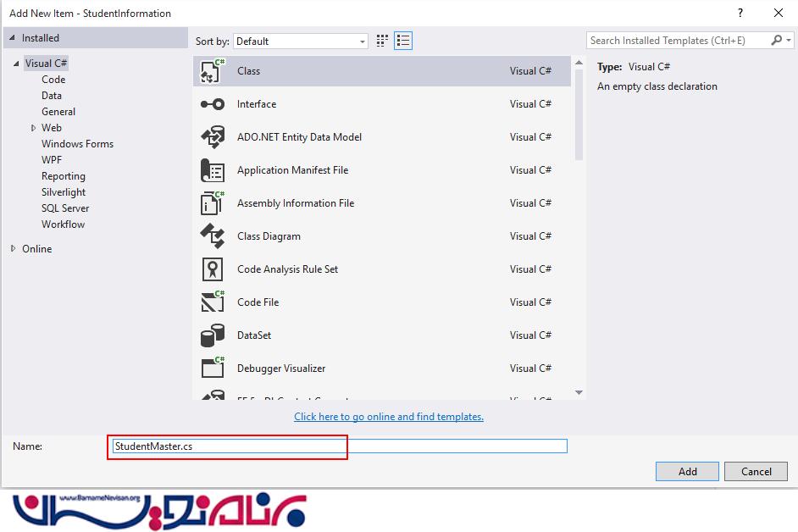
Task: Pick the DataSet template icon
Action: click(212, 335)
